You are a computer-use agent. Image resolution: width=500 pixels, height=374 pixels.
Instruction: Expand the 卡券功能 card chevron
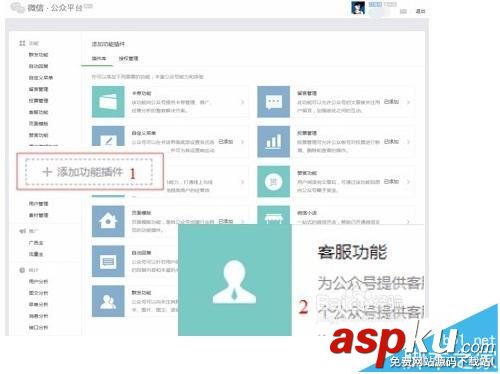point(243,102)
